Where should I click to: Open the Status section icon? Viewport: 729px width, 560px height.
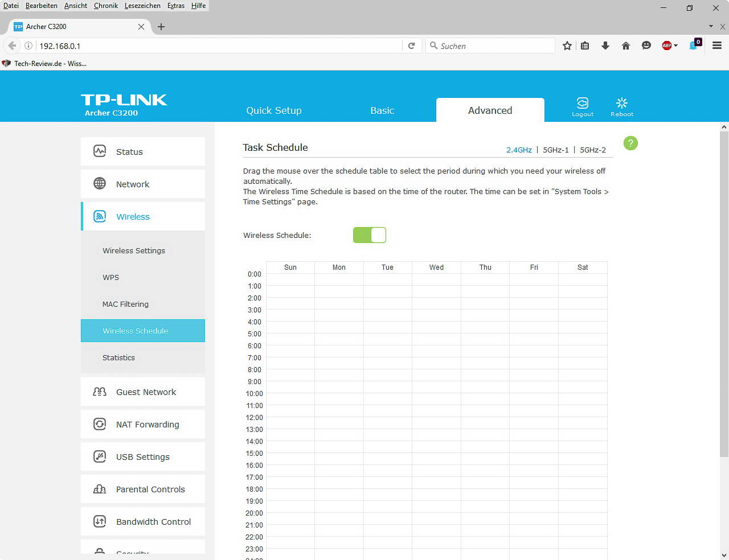pyautogui.click(x=100, y=151)
